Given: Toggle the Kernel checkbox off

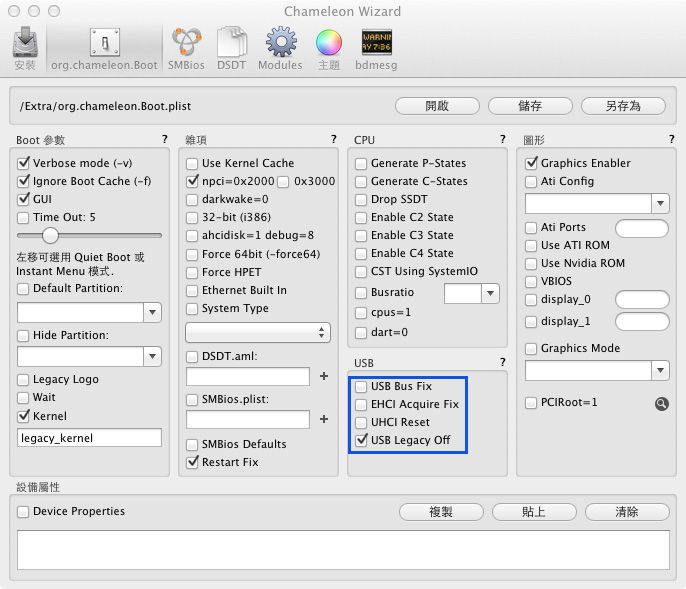Looking at the screenshot, I should pos(23,416).
